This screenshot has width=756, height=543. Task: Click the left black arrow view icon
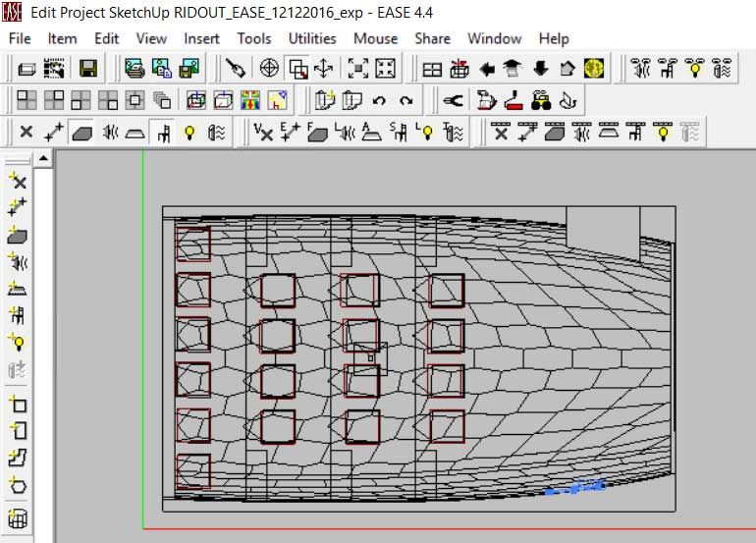click(487, 69)
